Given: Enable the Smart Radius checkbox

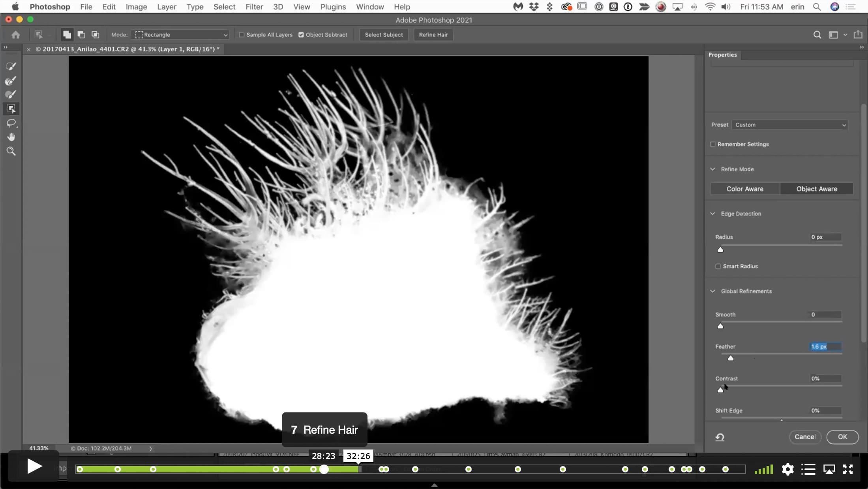Looking at the screenshot, I should point(718,266).
